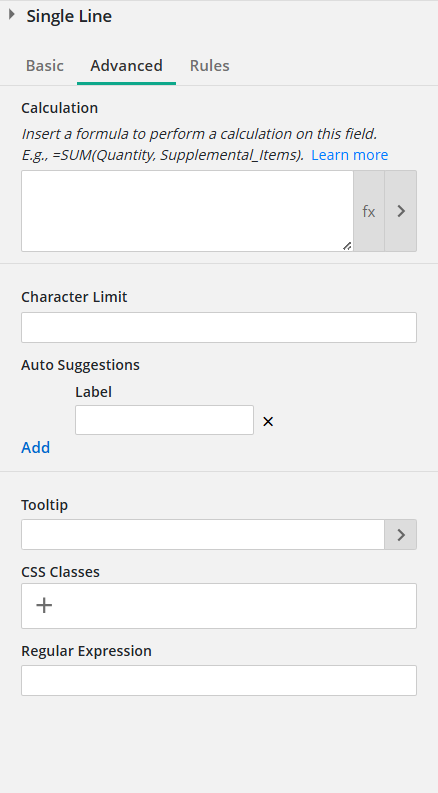Screen dimensions: 438x793
Task: Focus the Tooltip text field
Action: click(203, 534)
